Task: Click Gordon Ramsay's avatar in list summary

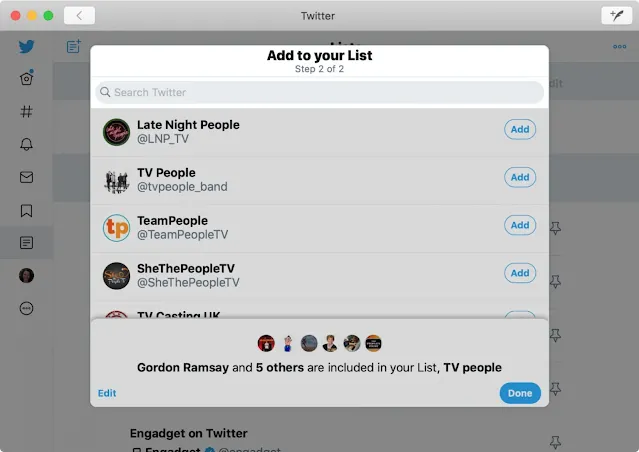Action: (266, 343)
